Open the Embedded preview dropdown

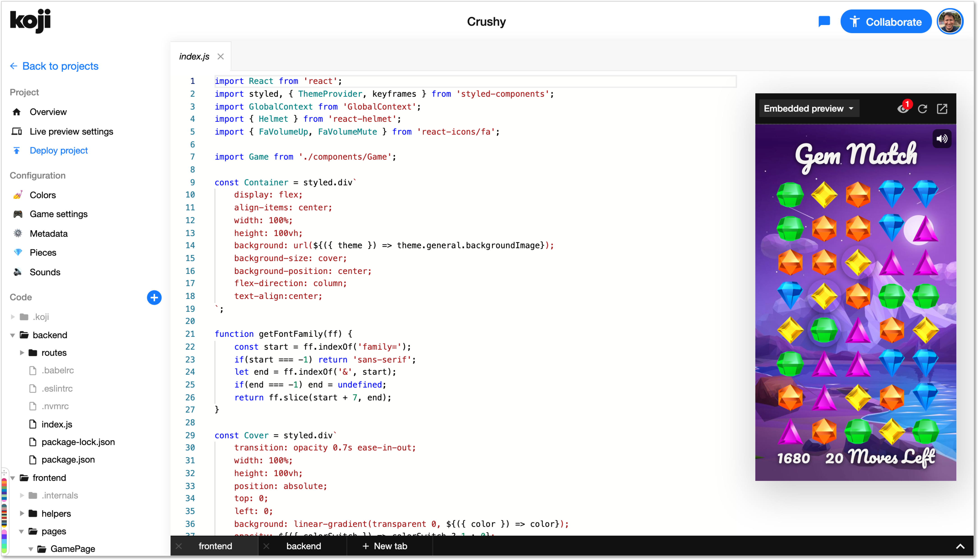[x=808, y=109]
